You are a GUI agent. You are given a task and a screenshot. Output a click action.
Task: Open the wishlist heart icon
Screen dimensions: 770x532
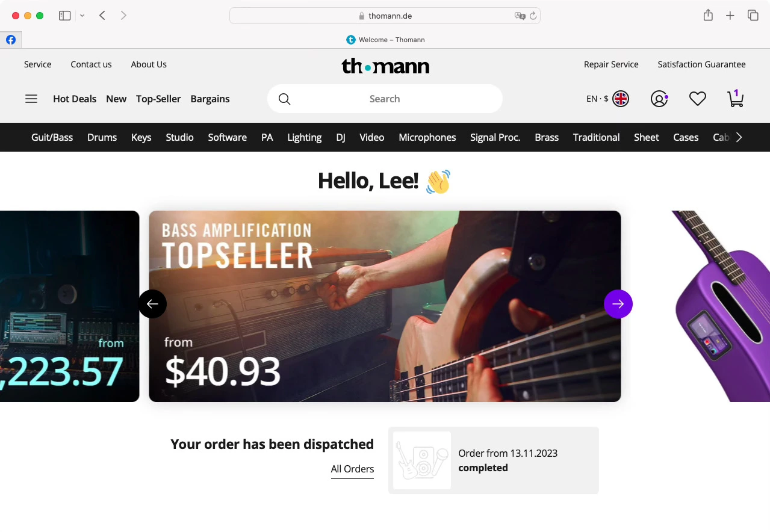[x=698, y=99]
